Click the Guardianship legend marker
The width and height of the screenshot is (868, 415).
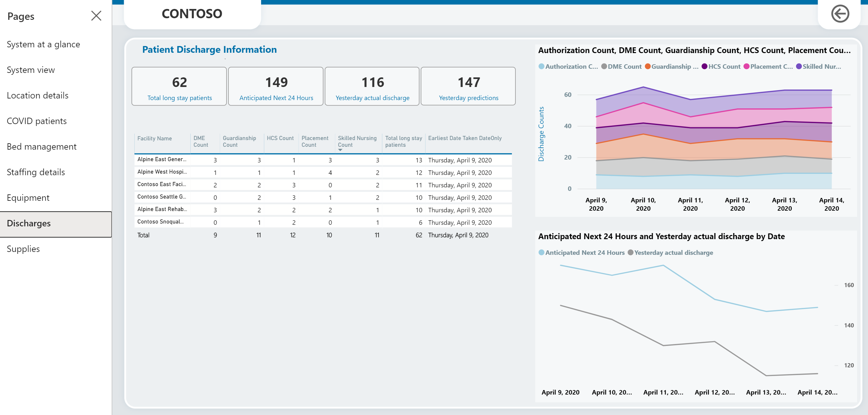tap(648, 67)
